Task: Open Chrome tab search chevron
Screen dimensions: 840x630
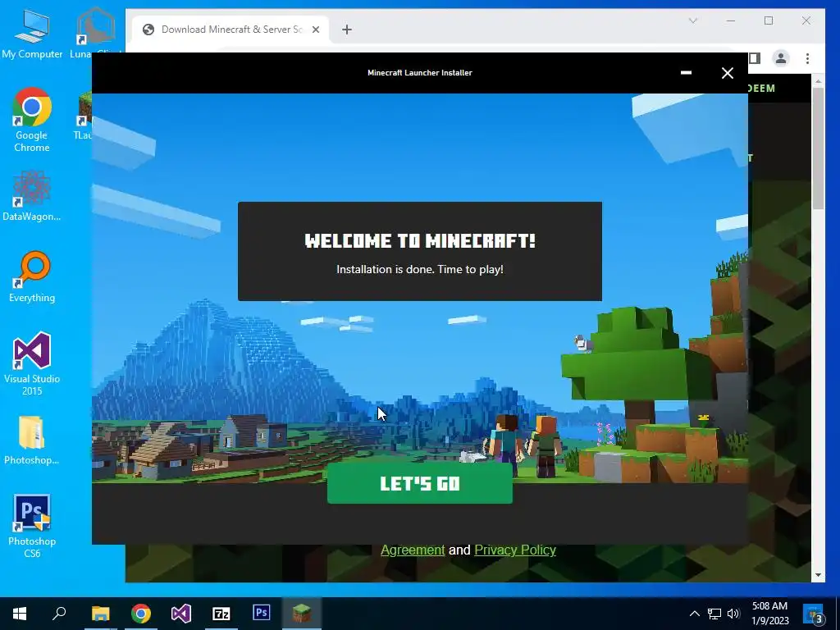Action: click(692, 21)
